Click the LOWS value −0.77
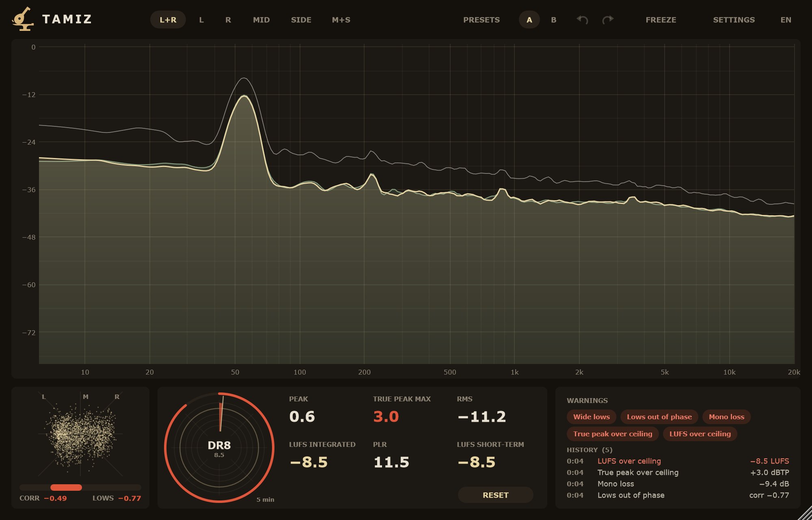The height and width of the screenshot is (520, 812). pos(130,498)
